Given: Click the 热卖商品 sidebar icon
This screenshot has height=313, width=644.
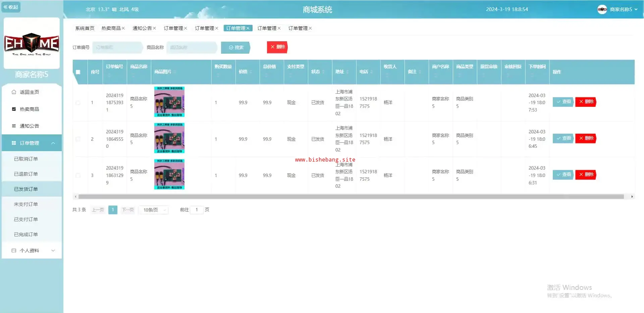Looking at the screenshot, I should (x=14, y=109).
